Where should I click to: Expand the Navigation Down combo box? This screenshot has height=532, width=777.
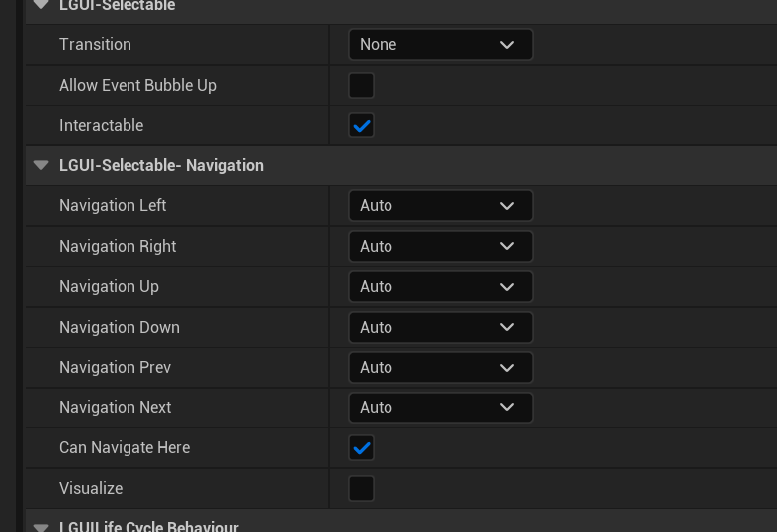pos(439,327)
